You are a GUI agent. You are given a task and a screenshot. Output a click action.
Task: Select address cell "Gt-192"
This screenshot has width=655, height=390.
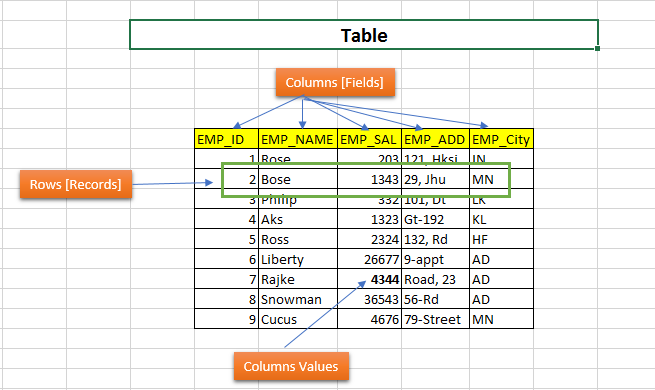(435, 219)
